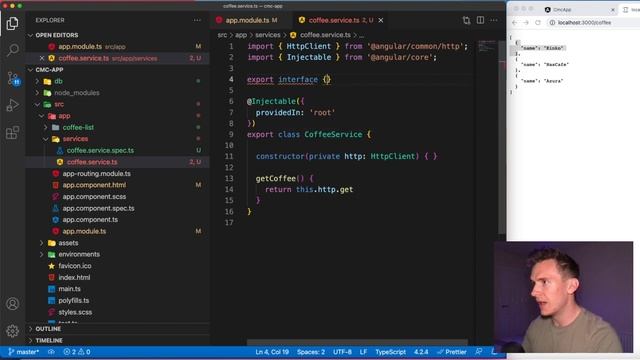Open app.component.html file
640x360 pixels.
point(94,185)
